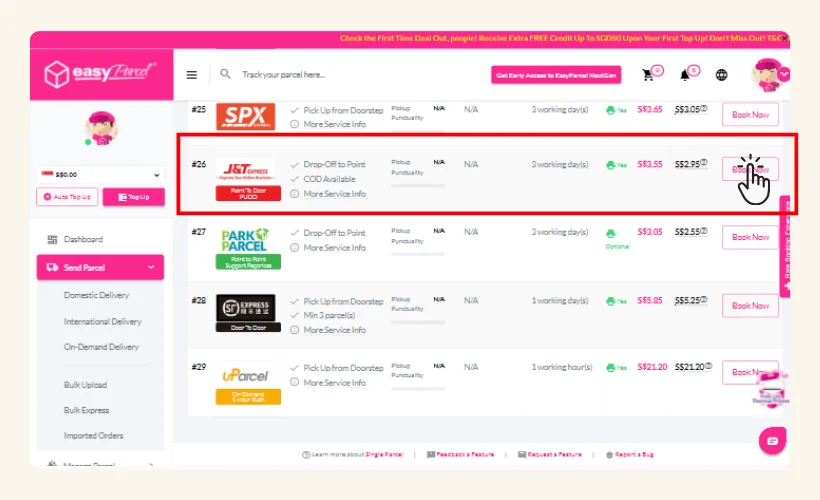Click Book Now for Park Parcel
Screen dimensions: 820x500
(750, 238)
